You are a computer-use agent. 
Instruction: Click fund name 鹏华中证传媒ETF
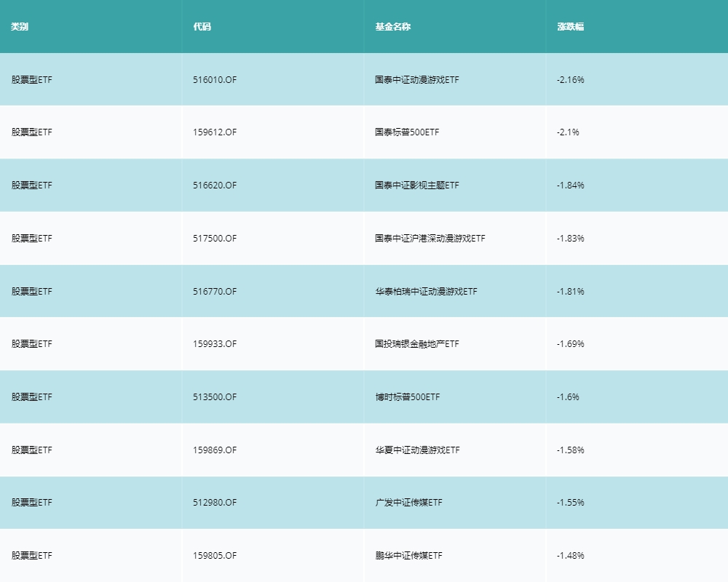(408, 556)
